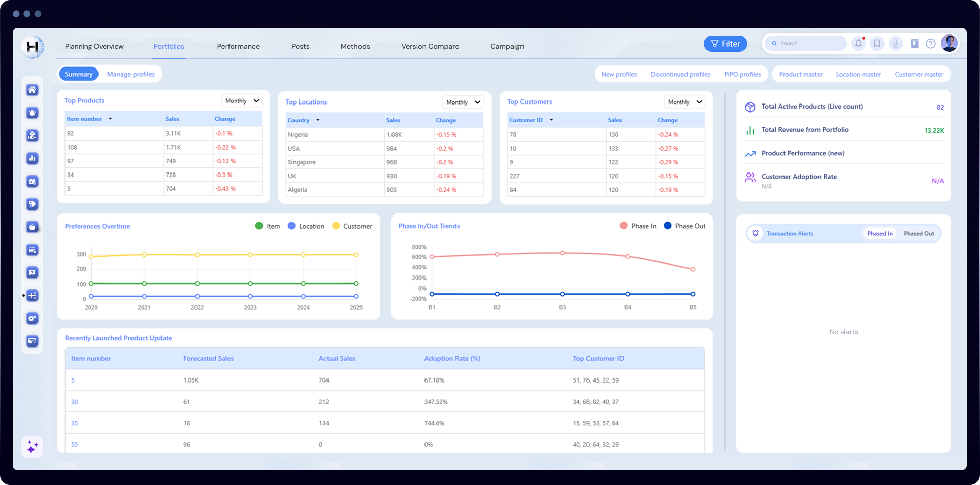The image size is (980, 485).
Task: Open the flowchart/hierarchy tool in the sidebar
Action: pyautogui.click(x=32, y=295)
